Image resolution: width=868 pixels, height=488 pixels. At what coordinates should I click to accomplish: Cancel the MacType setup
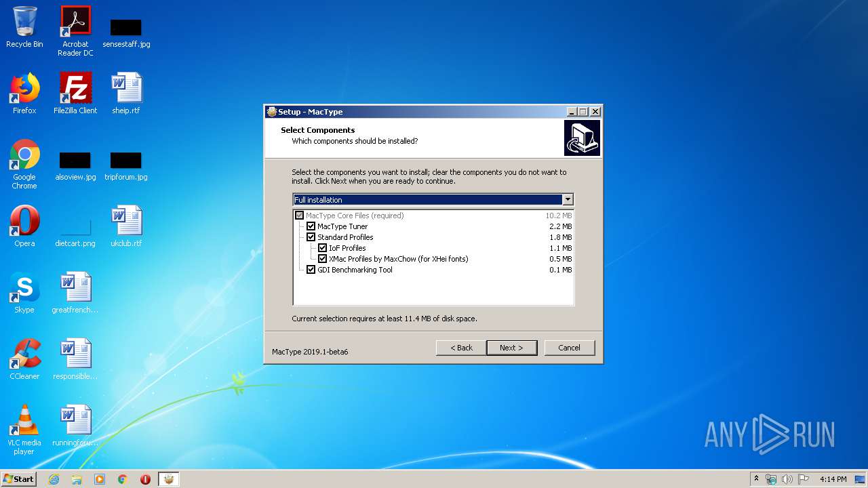point(570,348)
